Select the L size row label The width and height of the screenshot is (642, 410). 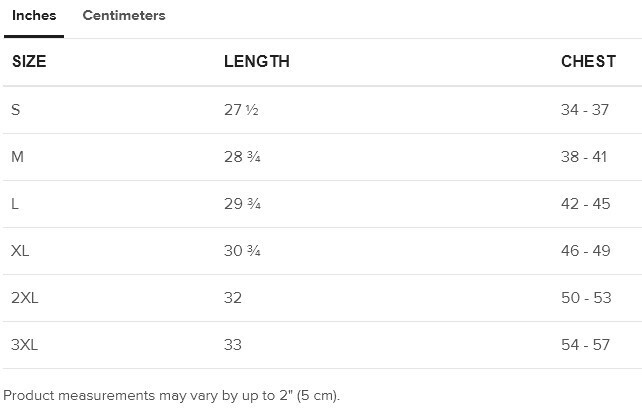pos(15,204)
